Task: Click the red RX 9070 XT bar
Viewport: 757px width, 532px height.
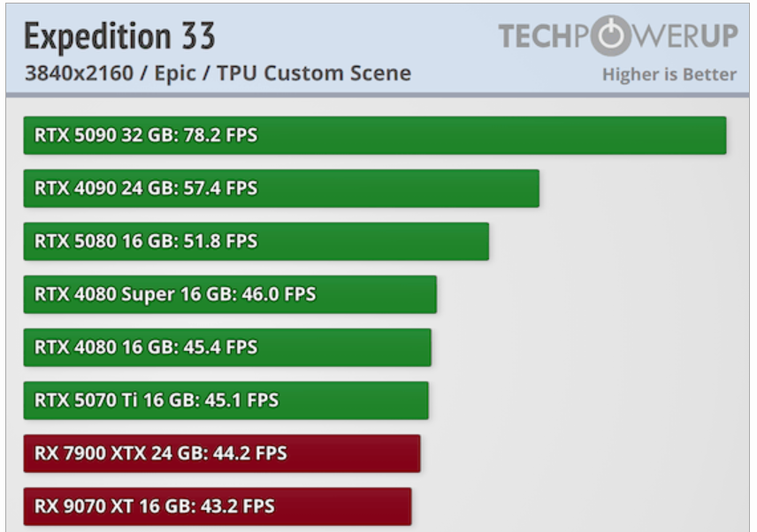Action: (x=218, y=507)
